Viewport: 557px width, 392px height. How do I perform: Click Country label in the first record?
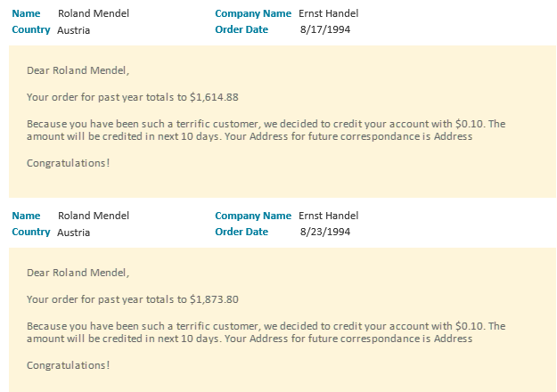[x=31, y=29]
